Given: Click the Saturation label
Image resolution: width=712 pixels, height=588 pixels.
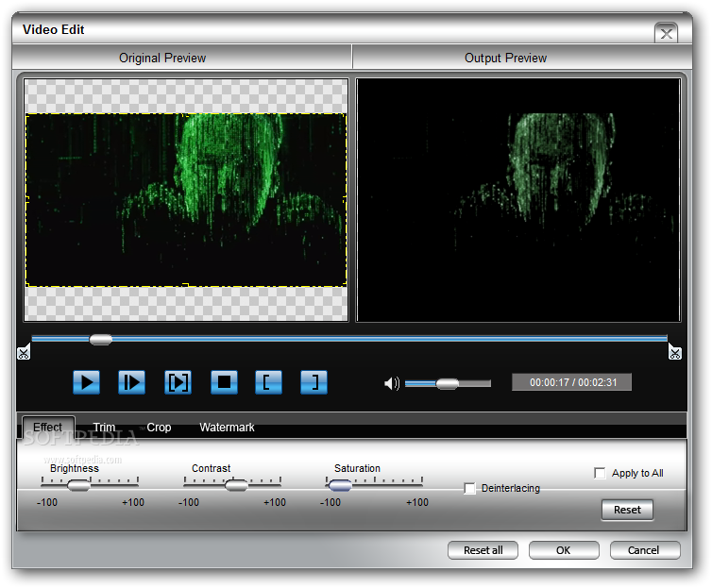Looking at the screenshot, I should (357, 468).
